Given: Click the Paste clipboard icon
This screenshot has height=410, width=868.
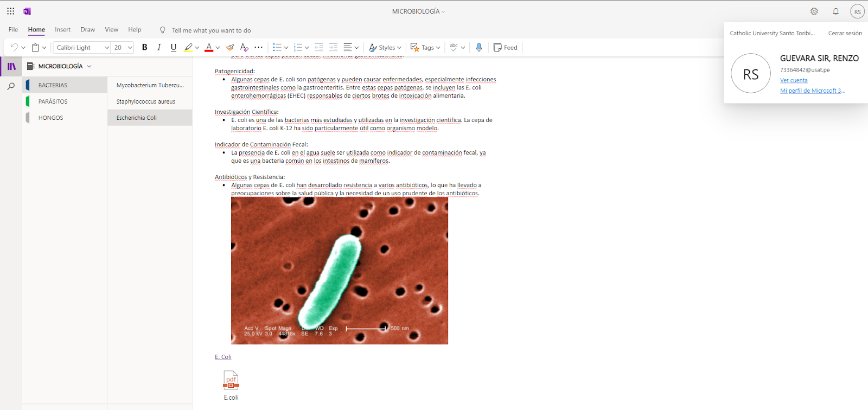Looking at the screenshot, I should [35, 47].
